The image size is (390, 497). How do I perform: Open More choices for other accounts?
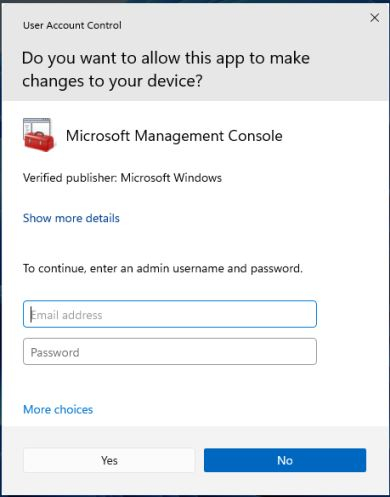coord(58,409)
